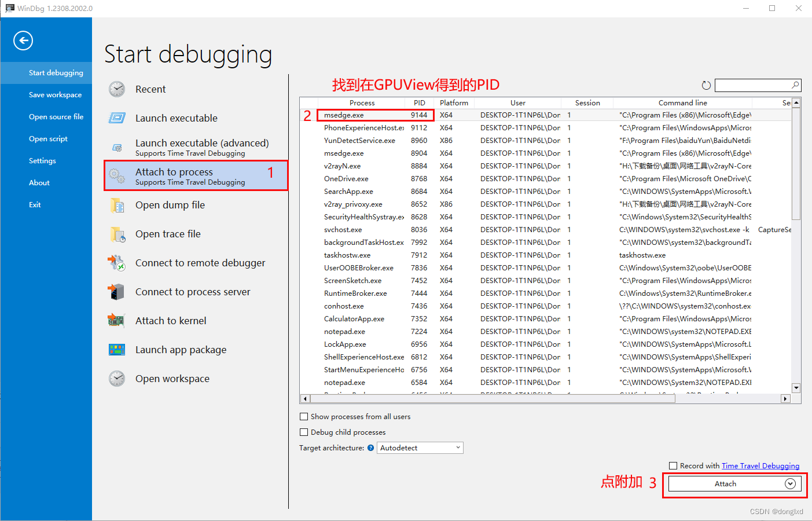Select svchost.exe process row

(x=546, y=230)
